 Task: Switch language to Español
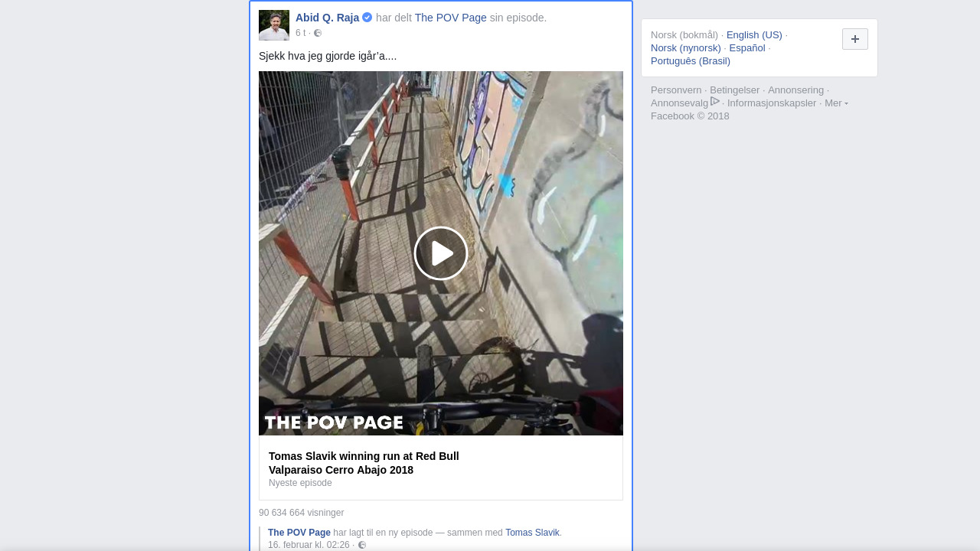(747, 47)
